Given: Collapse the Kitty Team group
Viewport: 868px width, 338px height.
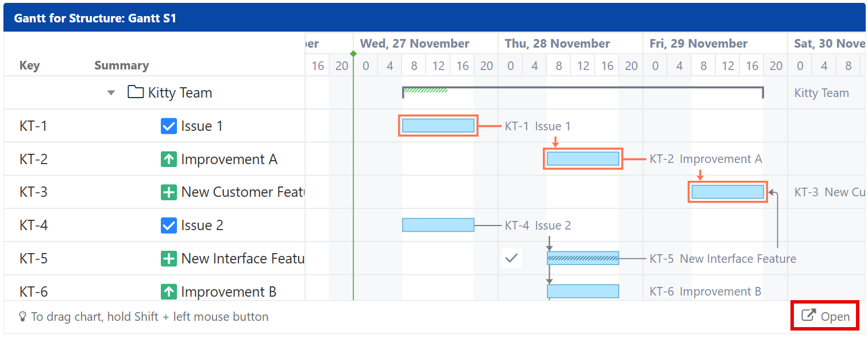Looking at the screenshot, I should 111,92.
